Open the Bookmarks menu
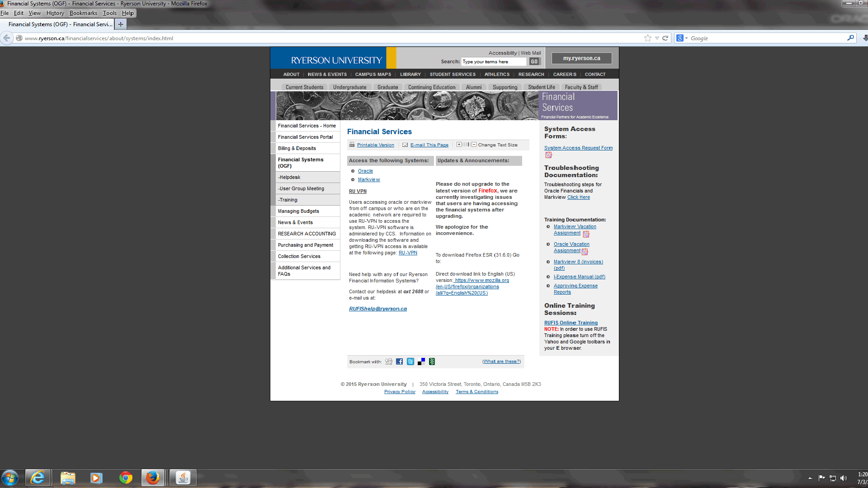Image resolution: width=868 pixels, height=488 pixels. click(x=83, y=13)
